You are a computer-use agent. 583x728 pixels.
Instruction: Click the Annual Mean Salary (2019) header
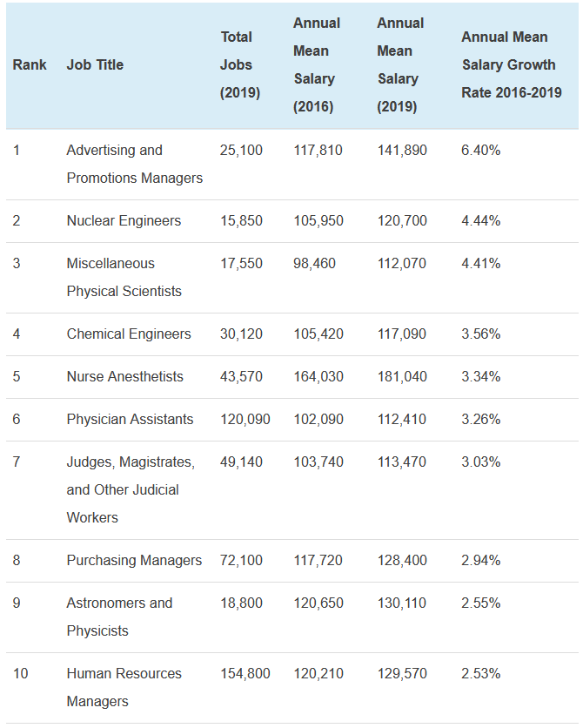(x=399, y=65)
